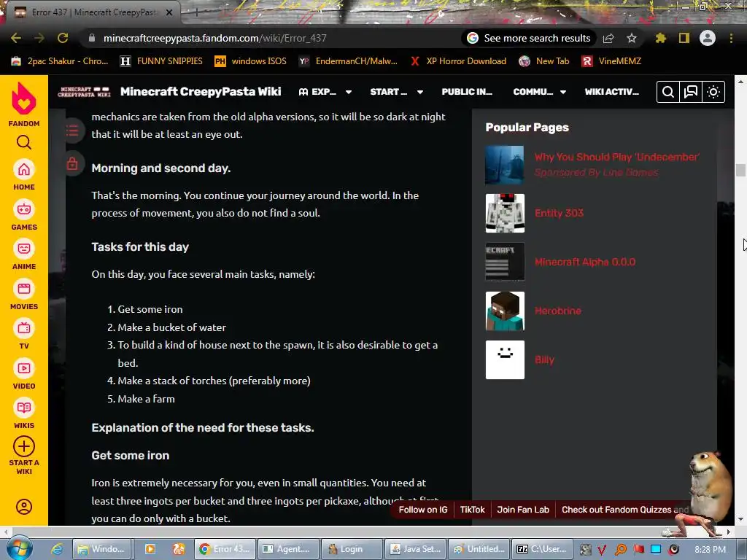
Task: Open the 2pac Shakur bookmark
Action: point(60,61)
